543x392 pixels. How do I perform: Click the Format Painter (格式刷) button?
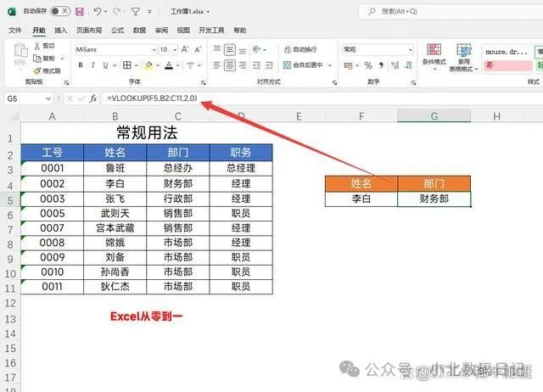coord(48,70)
